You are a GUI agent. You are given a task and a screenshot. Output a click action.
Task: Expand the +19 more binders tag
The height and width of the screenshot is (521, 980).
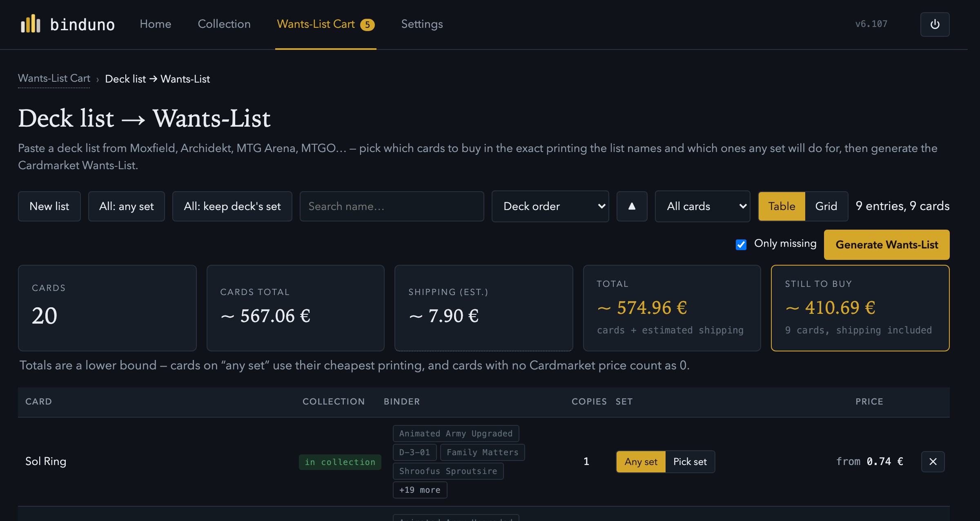click(x=420, y=490)
